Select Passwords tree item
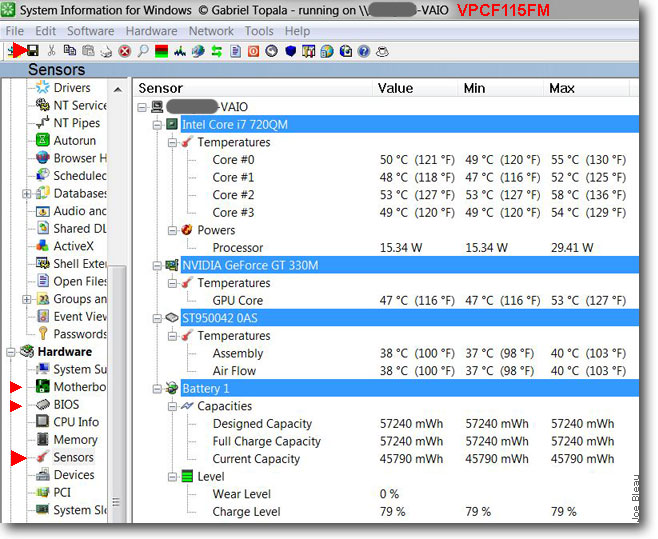 click(x=80, y=334)
